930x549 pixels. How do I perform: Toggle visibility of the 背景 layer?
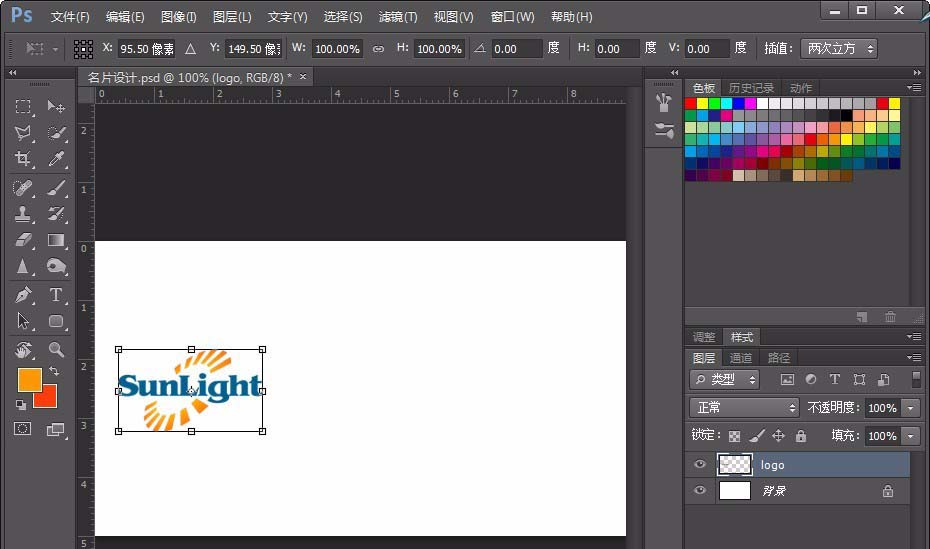700,490
